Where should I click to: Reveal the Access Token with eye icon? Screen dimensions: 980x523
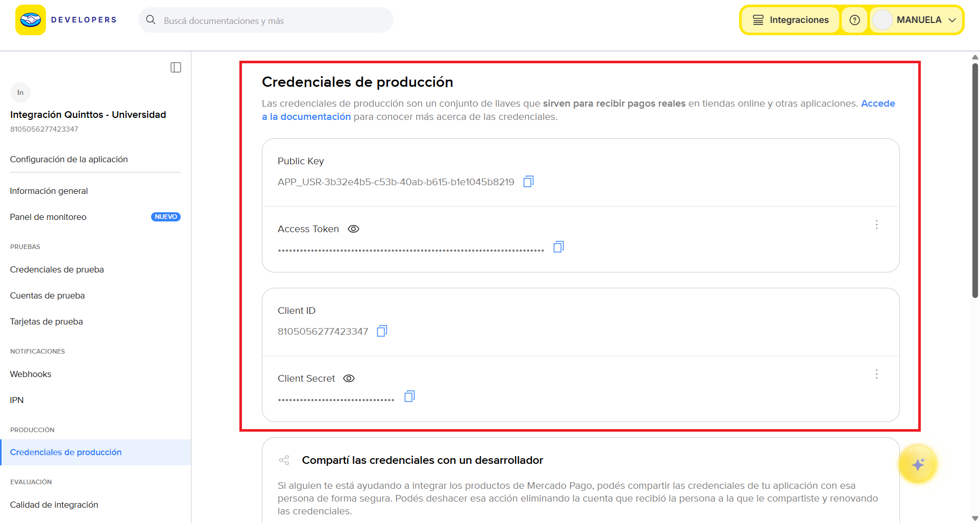click(x=353, y=229)
